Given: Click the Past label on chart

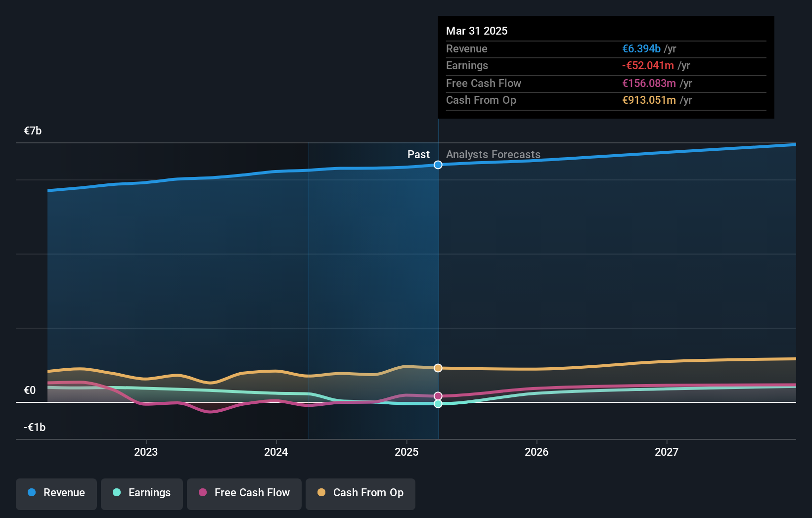Looking at the screenshot, I should tap(418, 154).
